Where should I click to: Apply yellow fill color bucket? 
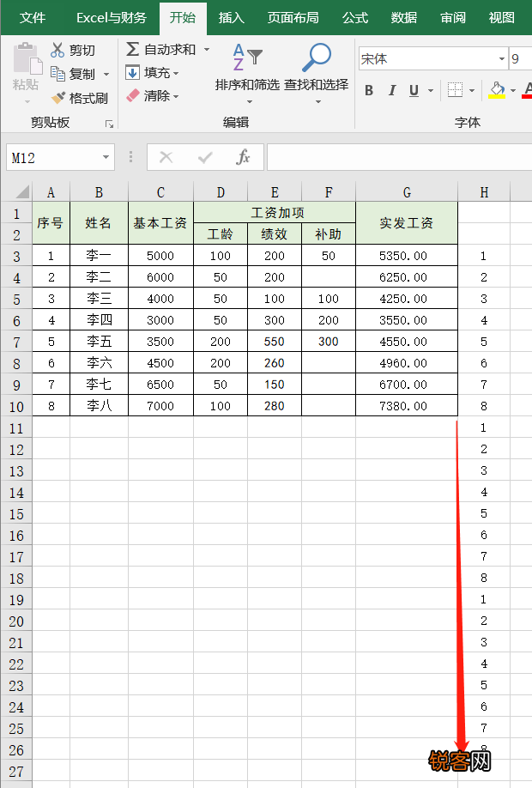498,90
